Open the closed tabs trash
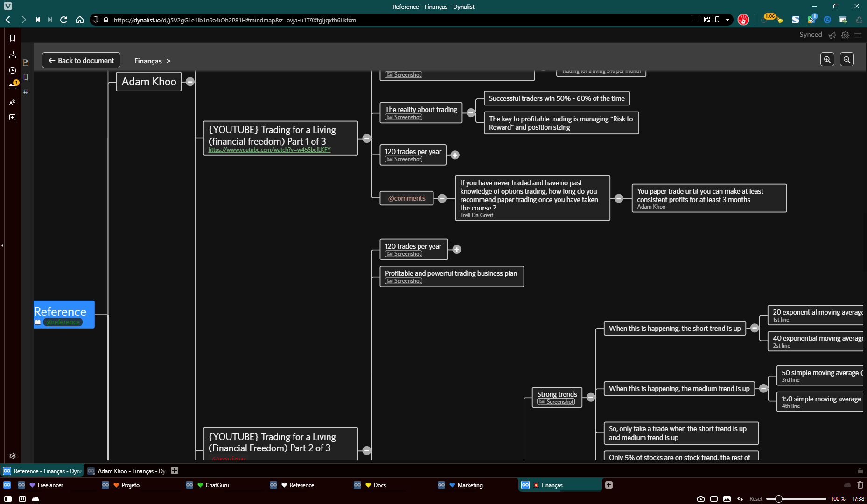The height and width of the screenshot is (504, 867). point(860,485)
